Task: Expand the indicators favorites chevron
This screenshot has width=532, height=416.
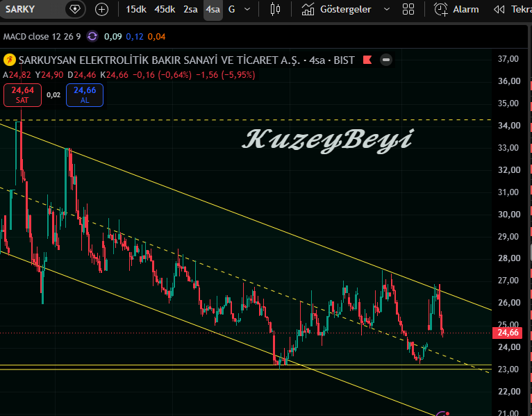Action: point(386,9)
